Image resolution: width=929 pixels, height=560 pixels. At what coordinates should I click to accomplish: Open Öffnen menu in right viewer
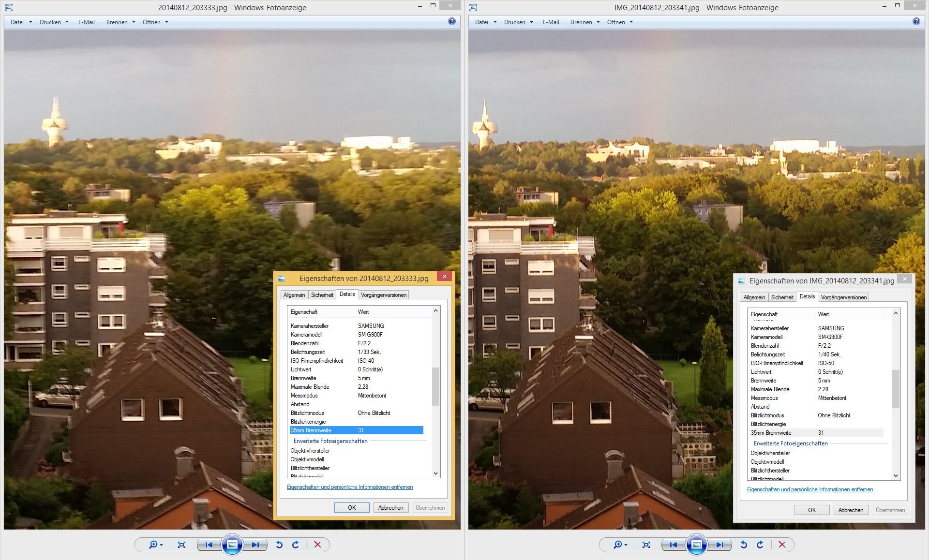(x=620, y=22)
